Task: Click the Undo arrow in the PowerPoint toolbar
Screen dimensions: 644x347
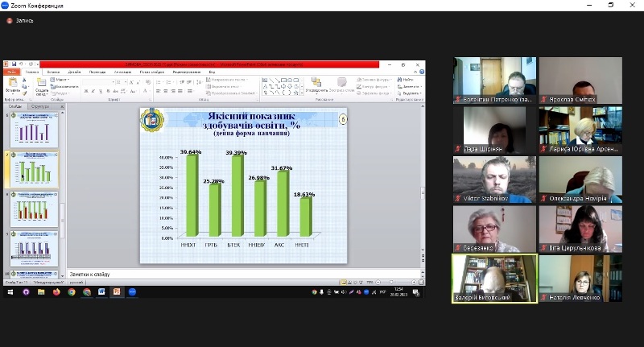Action: (x=21, y=64)
